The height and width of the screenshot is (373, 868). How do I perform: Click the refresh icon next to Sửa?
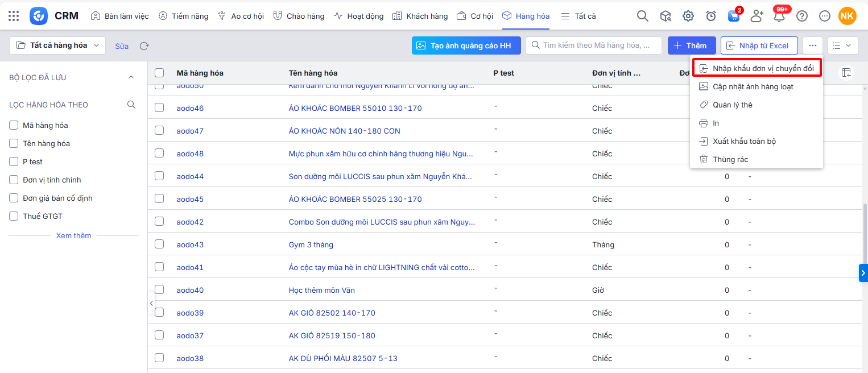(144, 45)
